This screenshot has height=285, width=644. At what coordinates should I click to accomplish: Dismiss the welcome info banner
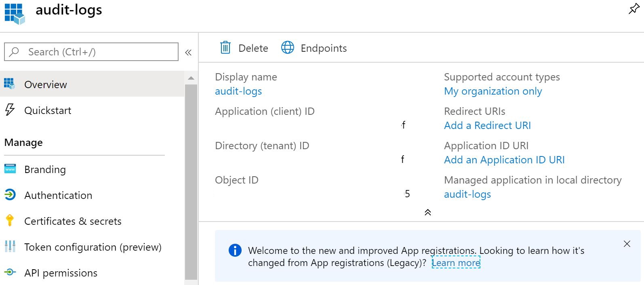tap(627, 244)
